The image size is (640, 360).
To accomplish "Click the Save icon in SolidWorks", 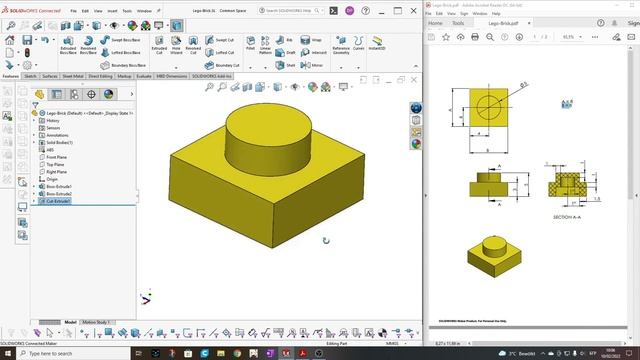I will tap(27, 40).
